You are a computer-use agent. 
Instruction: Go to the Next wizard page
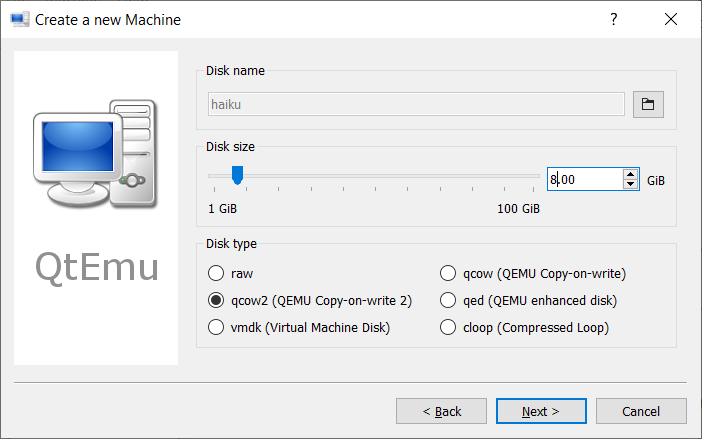(541, 411)
